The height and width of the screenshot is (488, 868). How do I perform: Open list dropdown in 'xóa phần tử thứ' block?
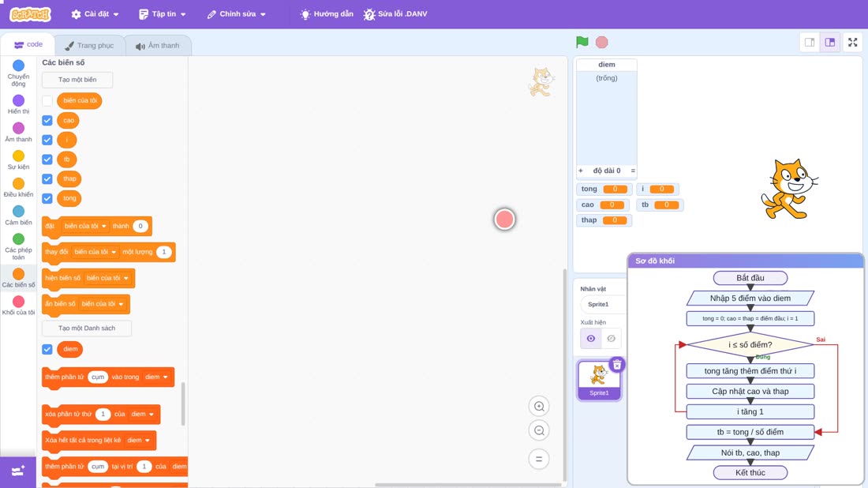143,415
